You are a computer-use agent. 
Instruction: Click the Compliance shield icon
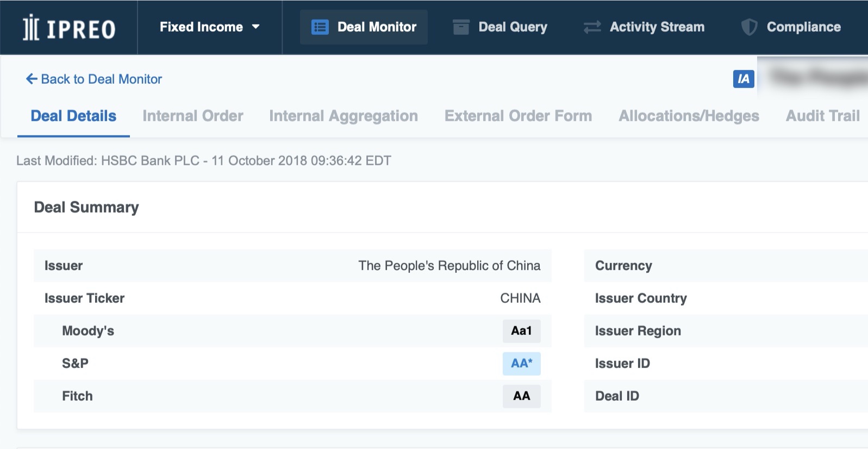tap(749, 27)
